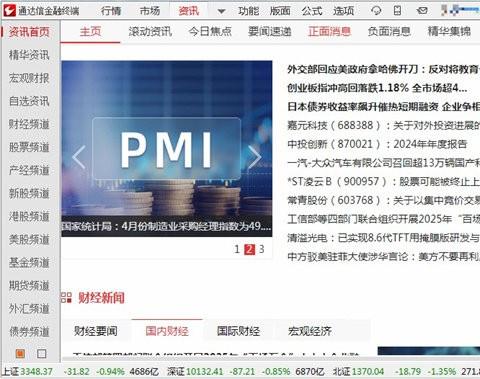Viewport: 480px width, 379px height.
Task: Switch to 国内财经 news tab
Action: [167, 331]
